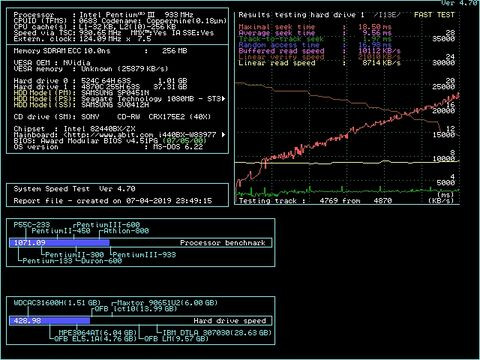
Task: Click the PentiumII-300 reference label
Action: 74,255
